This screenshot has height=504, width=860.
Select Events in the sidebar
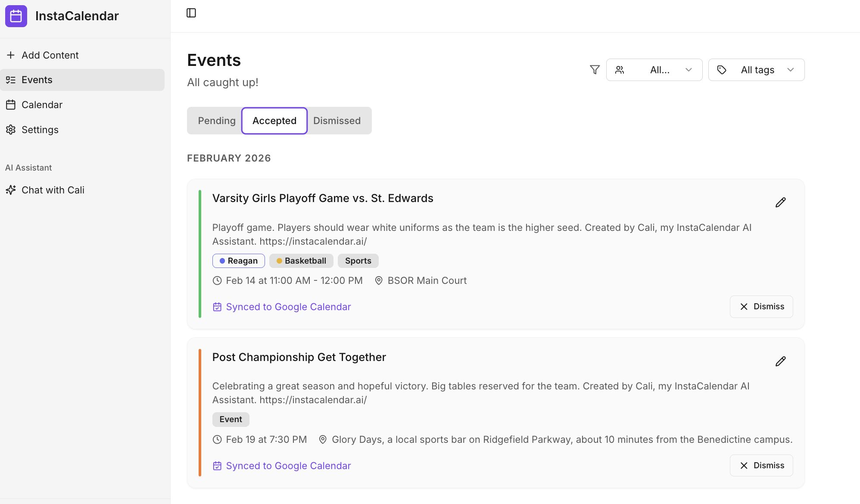[36, 80]
